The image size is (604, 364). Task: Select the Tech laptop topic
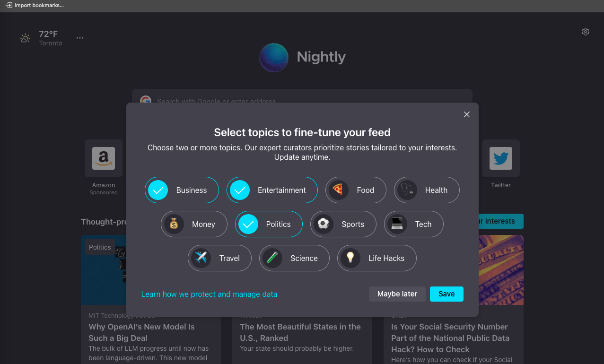pos(414,224)
